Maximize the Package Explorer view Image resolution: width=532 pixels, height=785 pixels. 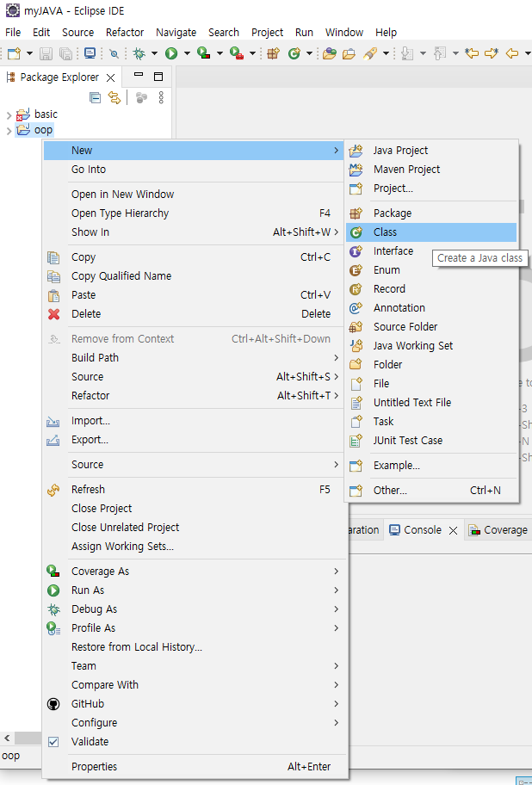[x=158, y=77]
